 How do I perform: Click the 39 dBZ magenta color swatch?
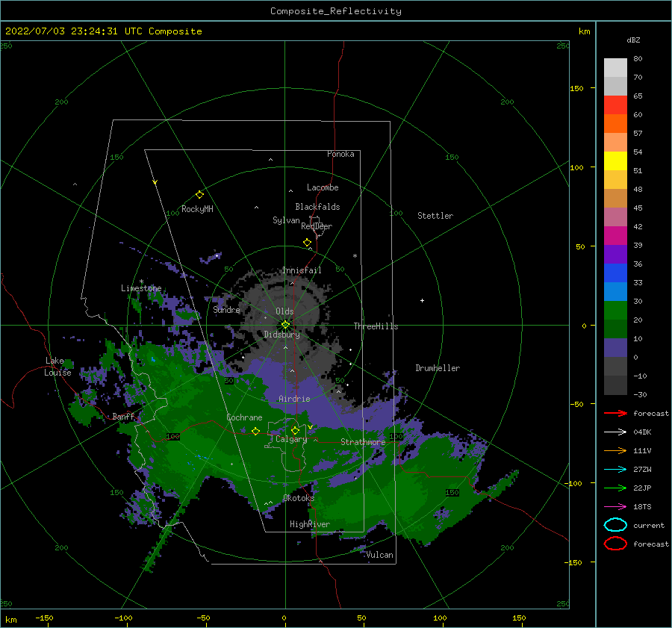(615, 236)
